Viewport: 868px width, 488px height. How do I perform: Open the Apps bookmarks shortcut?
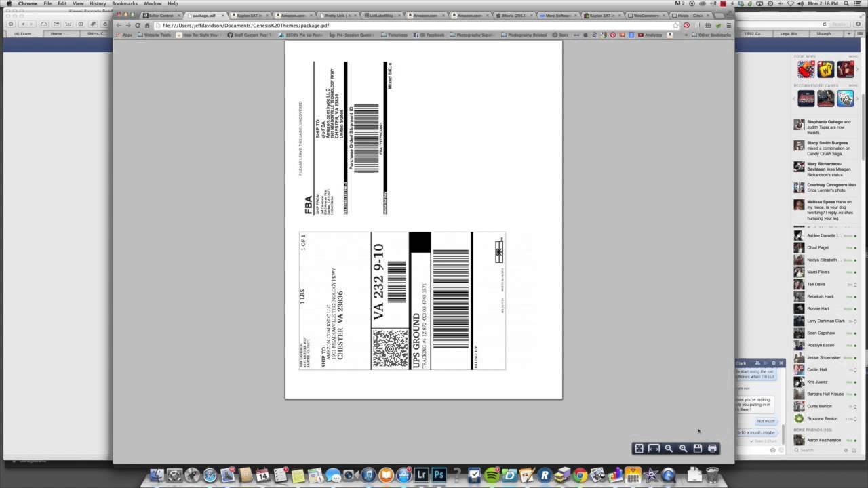coord(124,35)
